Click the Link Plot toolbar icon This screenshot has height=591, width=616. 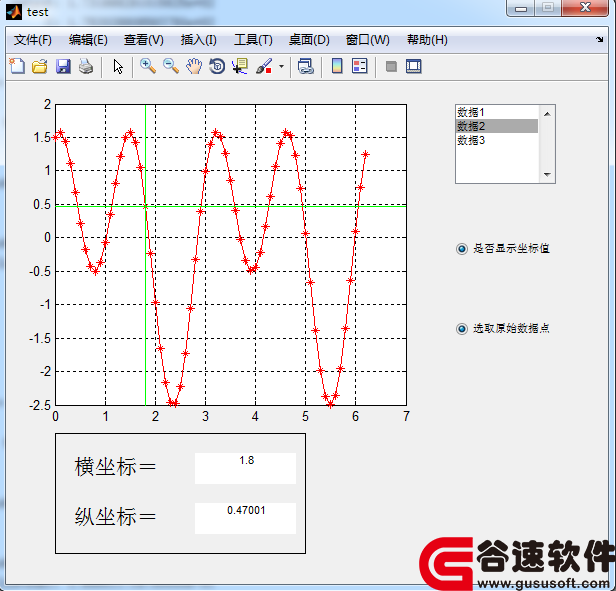(306, 66)
